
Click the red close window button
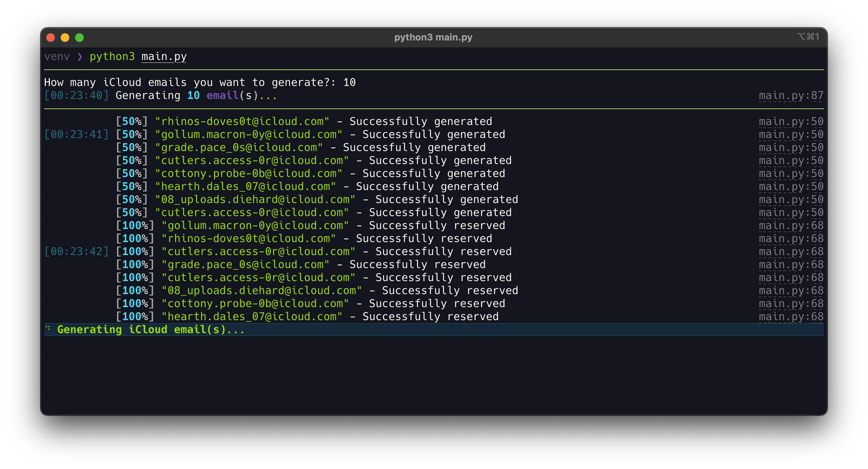pyautogui.click(x=51, y=38)
